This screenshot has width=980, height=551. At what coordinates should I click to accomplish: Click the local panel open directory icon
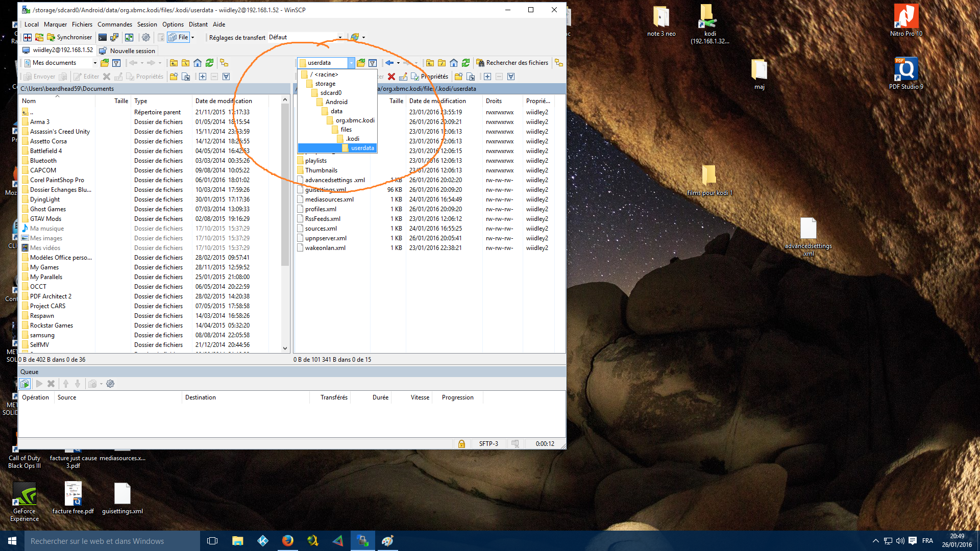105,63
